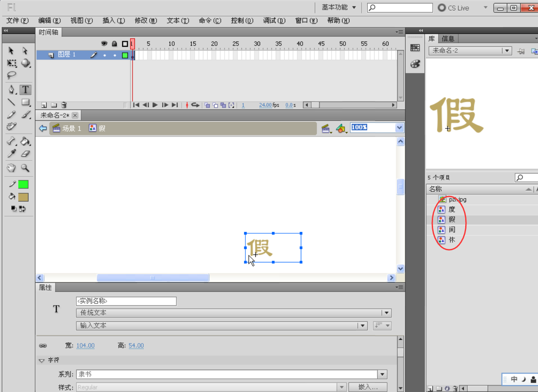Toggle onion skin in timeline

pyautogui.click(x=207, y=105)
